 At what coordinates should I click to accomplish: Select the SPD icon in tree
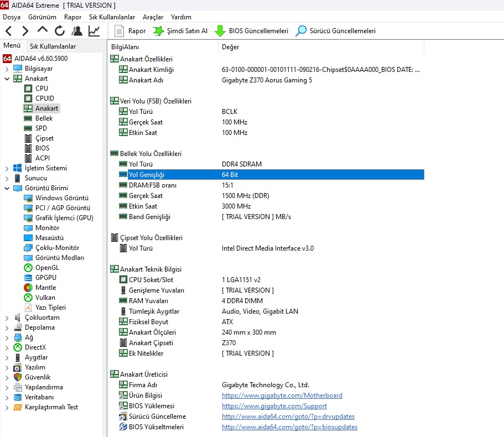pyautogui.click(x=28, y=128)
